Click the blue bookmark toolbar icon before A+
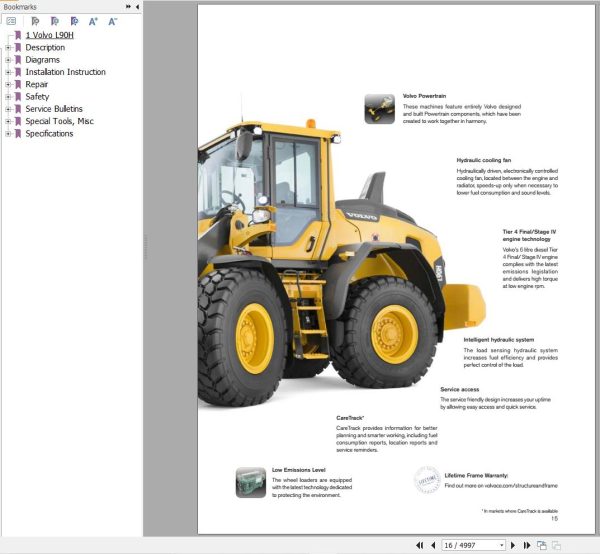 tap(75, 21)
